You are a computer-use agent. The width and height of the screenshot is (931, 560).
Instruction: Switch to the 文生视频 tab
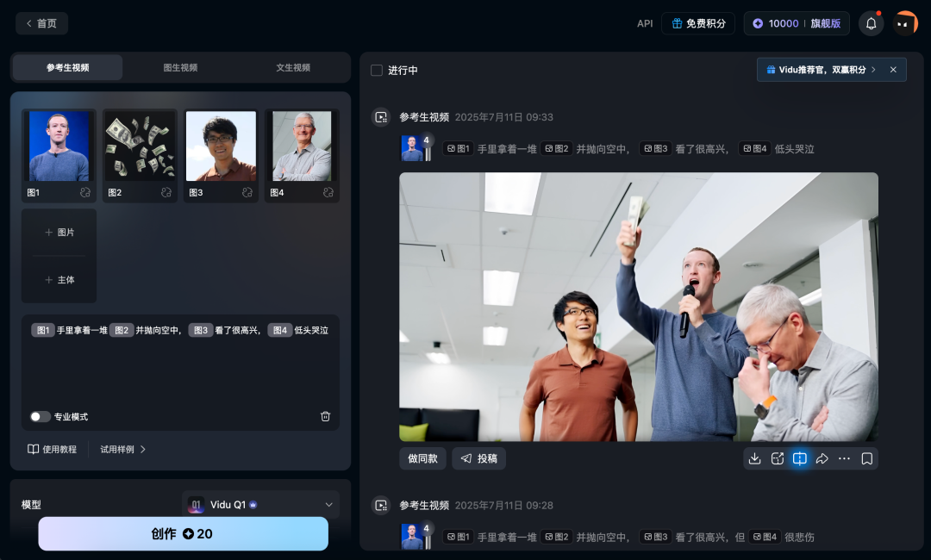[293, 67]
